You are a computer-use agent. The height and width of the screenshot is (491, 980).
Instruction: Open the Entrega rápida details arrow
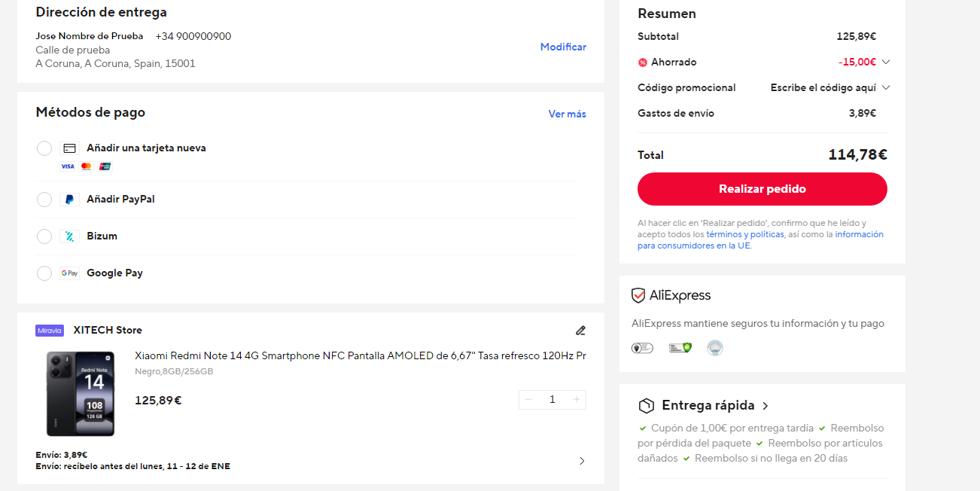765,406
